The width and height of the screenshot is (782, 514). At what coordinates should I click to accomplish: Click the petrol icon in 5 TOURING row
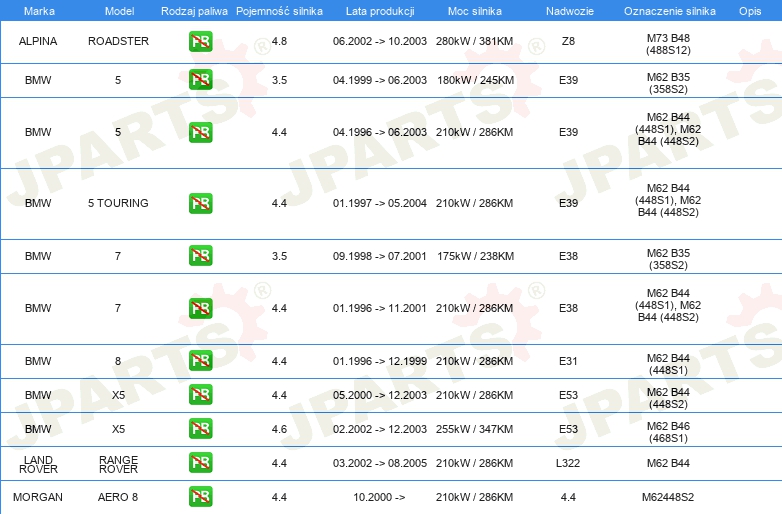coord(200,203)
